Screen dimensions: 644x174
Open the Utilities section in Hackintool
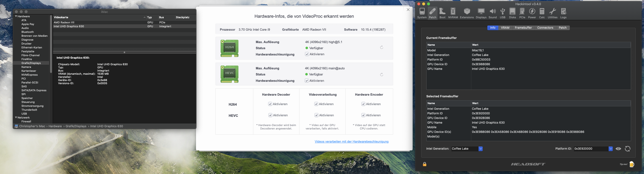(553, 13)
